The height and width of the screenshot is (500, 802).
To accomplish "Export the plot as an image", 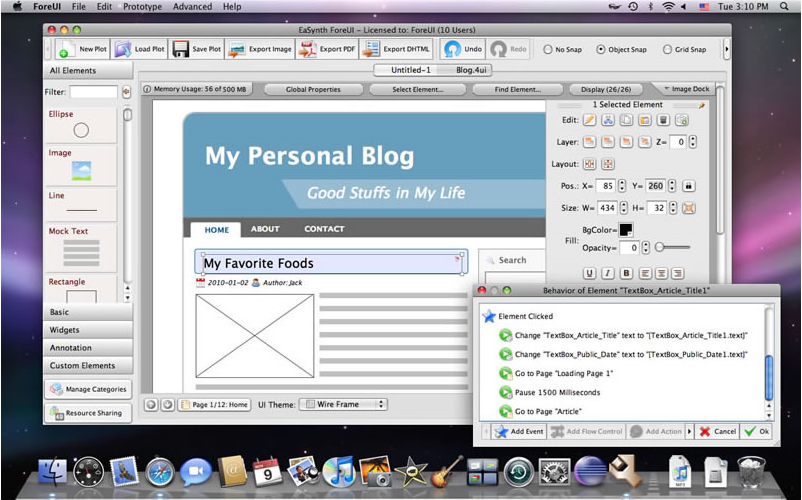I will coord(260,49).
